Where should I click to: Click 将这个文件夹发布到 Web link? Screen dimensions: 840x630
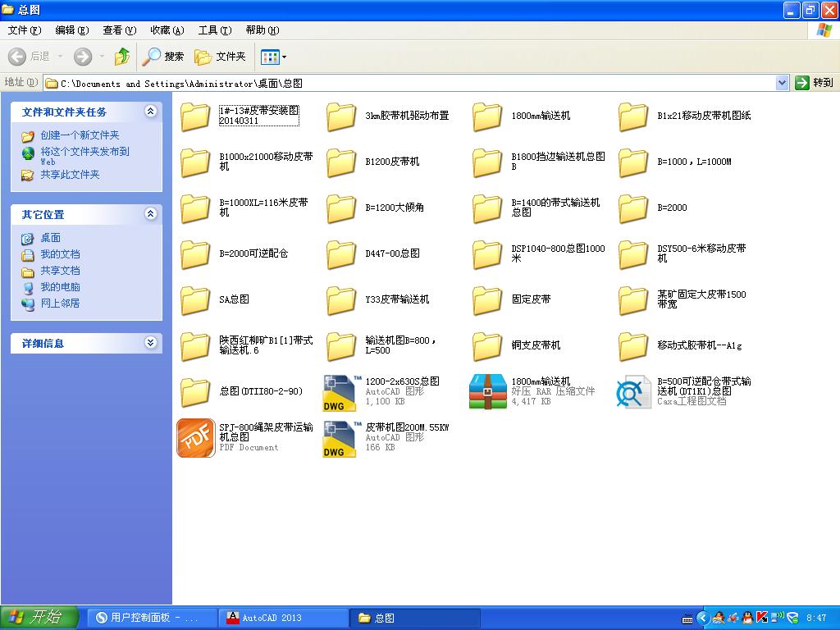pyautogui.click(x=84, y=156)
